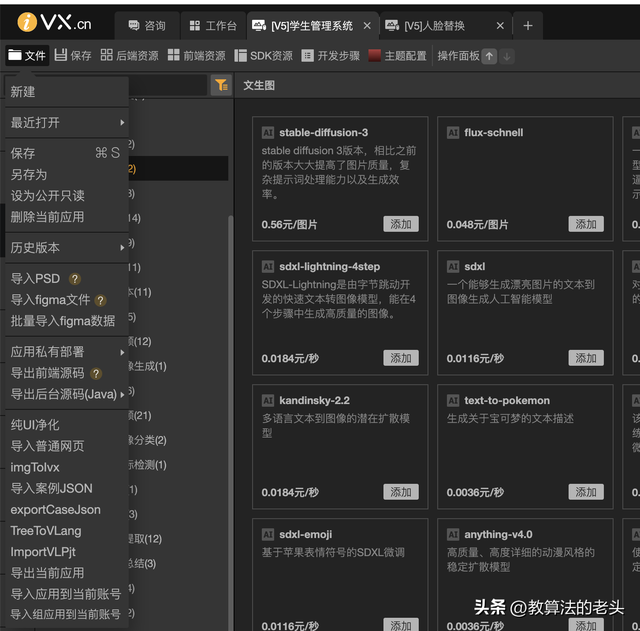This screenshot has height=631, width=640.
Task: Click the left panel vertical scrollbar
Action: pos(230,422)
